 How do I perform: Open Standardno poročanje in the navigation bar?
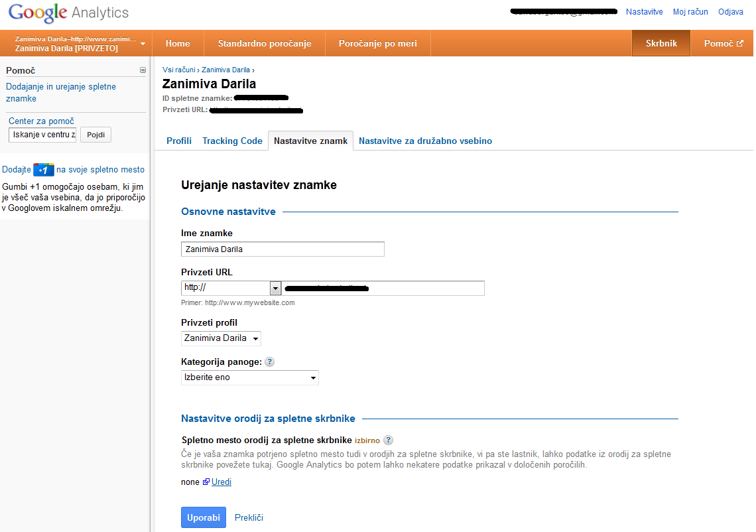pos(263,44)
